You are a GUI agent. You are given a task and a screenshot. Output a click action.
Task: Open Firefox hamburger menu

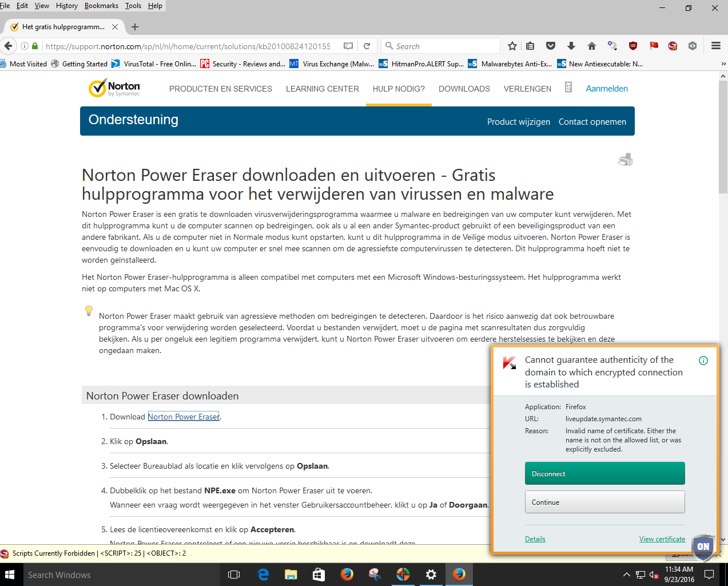point(716,46)
